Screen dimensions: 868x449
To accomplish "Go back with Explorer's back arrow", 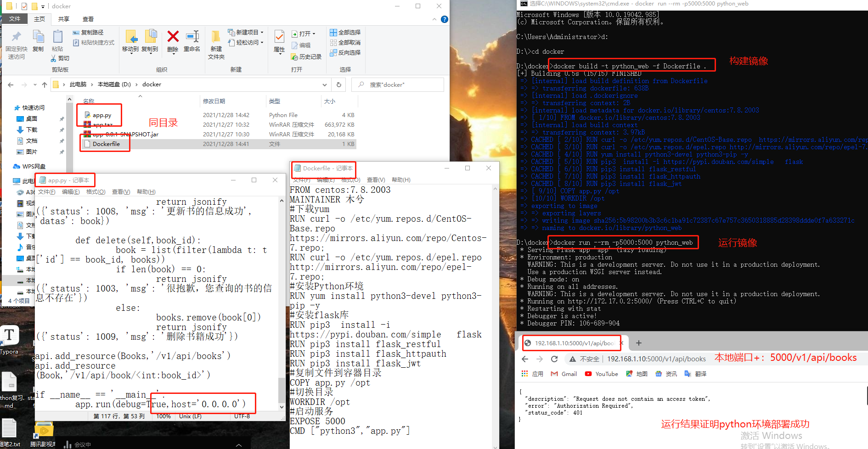I will click(x=11, y=84).
